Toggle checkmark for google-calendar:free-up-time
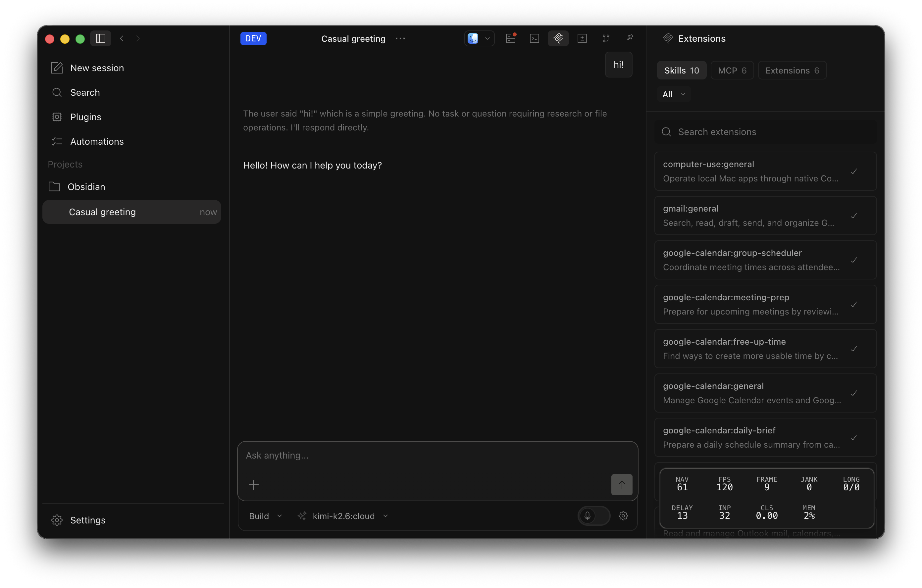This screenshot has width=922, height=588. (x=853, y=349)
